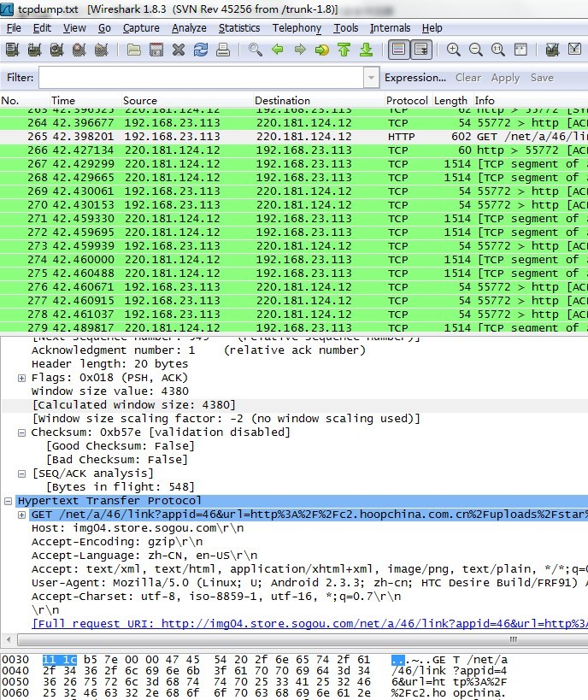Click the Save filter button

point(542,78)
